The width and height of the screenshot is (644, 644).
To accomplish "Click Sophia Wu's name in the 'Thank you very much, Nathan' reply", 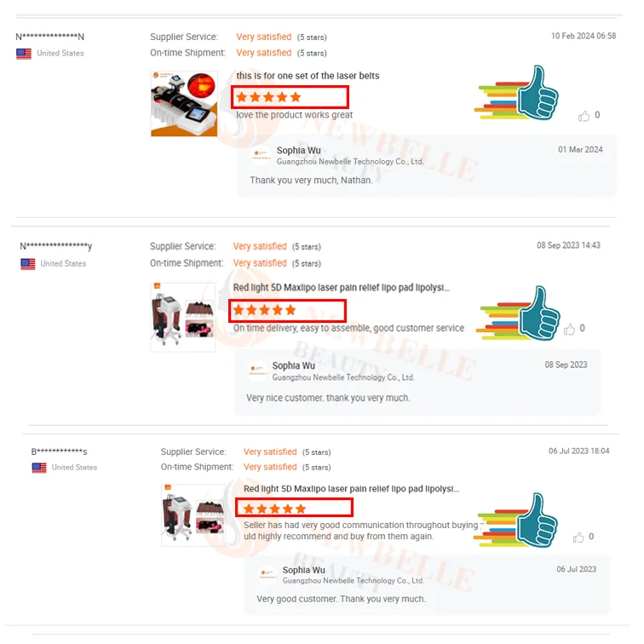I will pos(299,151).
